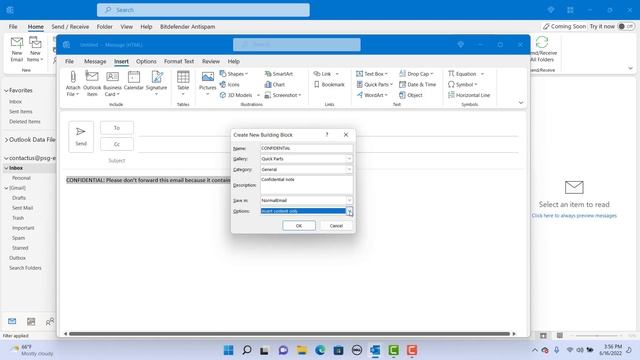The width and height of the screenshot is (640, 360).
Task: Click Attach File in message ribbon
Action: (73, 84)
